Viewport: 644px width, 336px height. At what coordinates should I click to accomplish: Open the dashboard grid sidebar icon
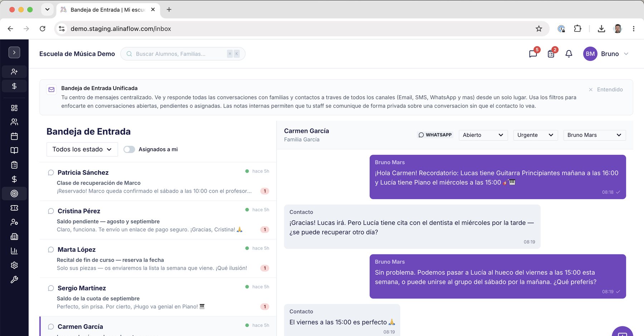pos(14,108)
